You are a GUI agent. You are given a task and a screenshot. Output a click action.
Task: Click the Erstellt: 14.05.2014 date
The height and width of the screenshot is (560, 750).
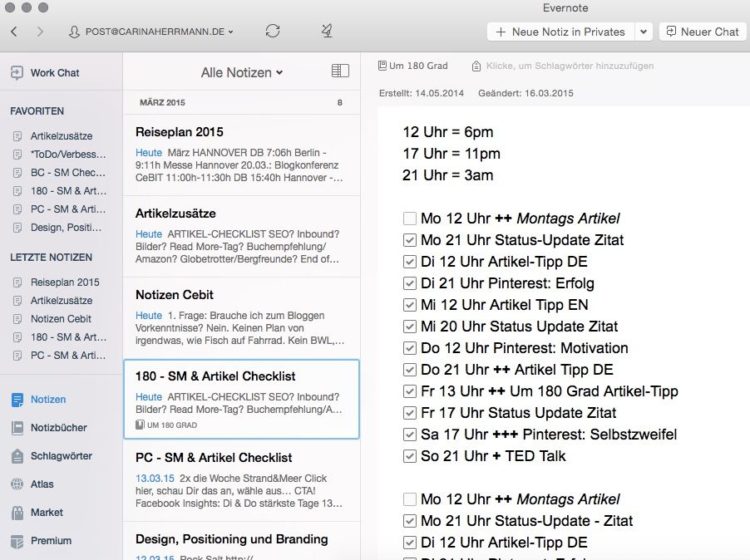(x=421, y=93)
